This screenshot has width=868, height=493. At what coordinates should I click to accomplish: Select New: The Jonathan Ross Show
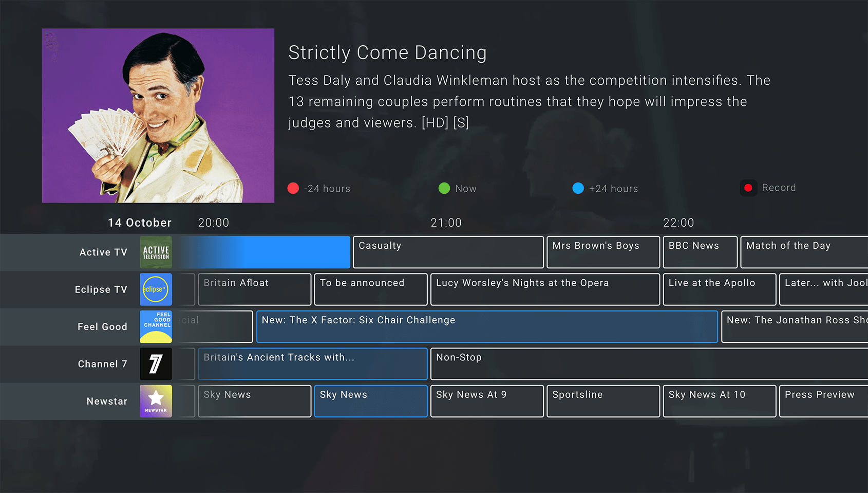tap(795, 327)
